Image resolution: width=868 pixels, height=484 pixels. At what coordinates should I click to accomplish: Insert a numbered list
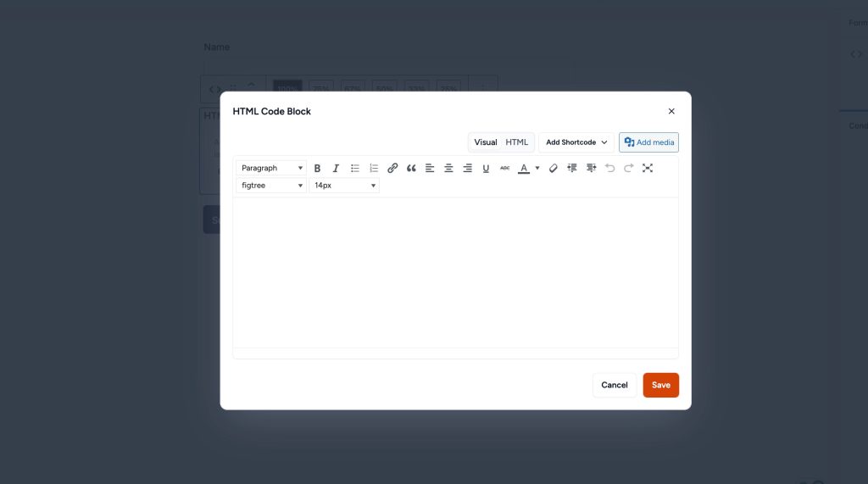point(374,168)
